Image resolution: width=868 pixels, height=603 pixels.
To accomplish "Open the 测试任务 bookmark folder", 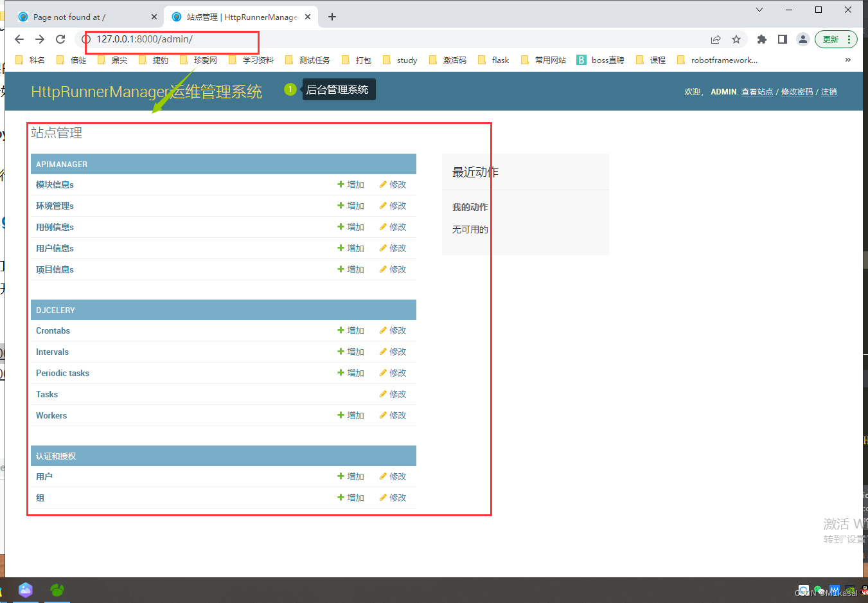I will click(x=308, y=60).
